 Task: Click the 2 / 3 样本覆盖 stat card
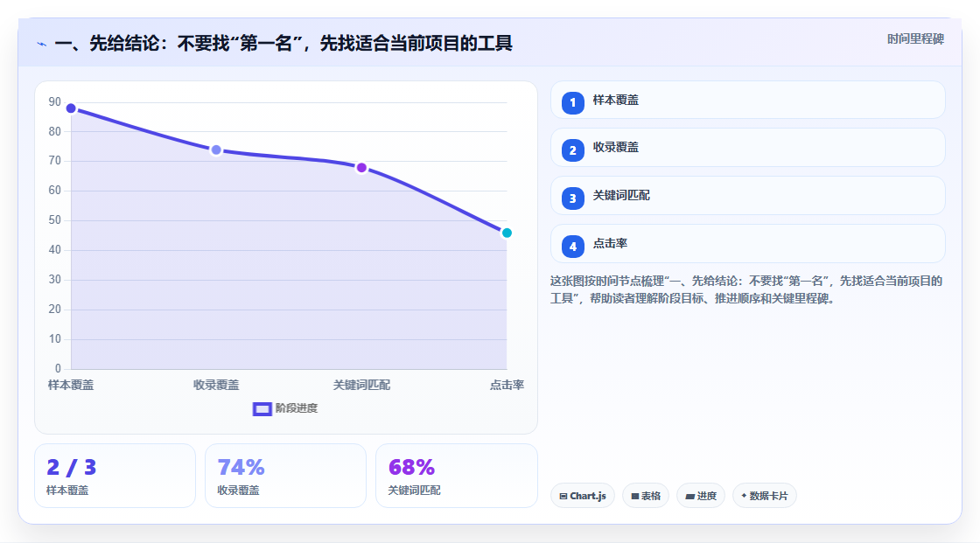click(115, 476)
